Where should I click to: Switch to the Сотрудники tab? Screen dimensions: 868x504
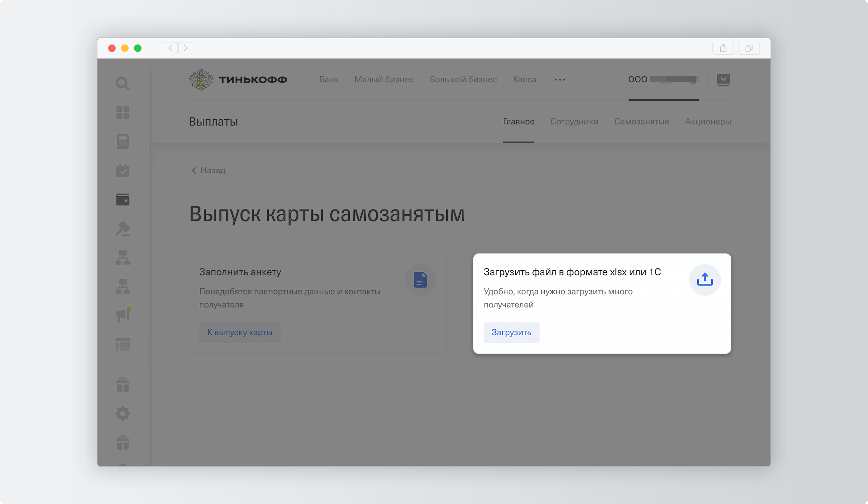point(574,121)
